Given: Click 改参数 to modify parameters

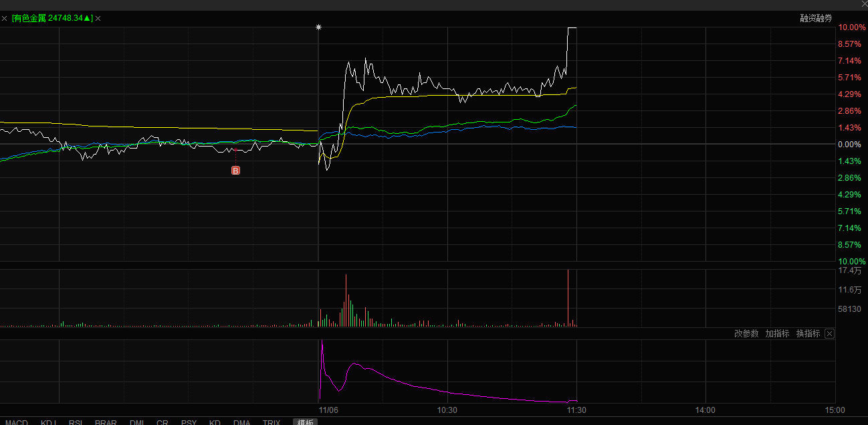Looking at the screenshot, I should tap(746, 333).
